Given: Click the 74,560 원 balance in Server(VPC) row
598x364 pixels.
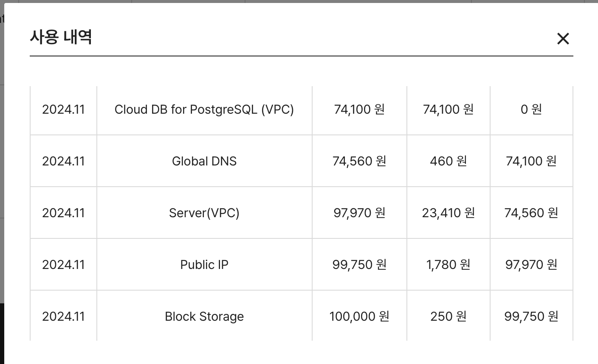Looking at the screenshot, I should point(531,213).
